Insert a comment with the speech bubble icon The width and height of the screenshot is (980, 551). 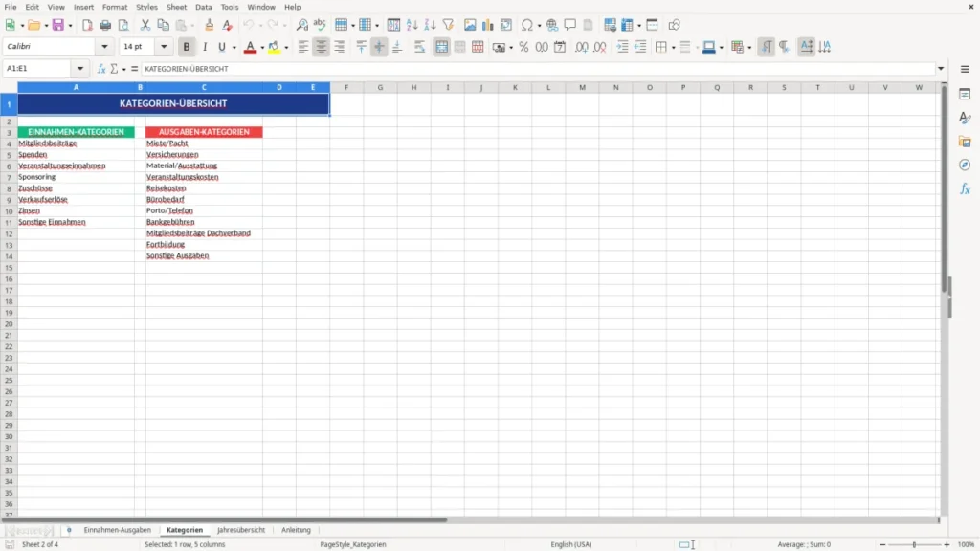[570, 25]
